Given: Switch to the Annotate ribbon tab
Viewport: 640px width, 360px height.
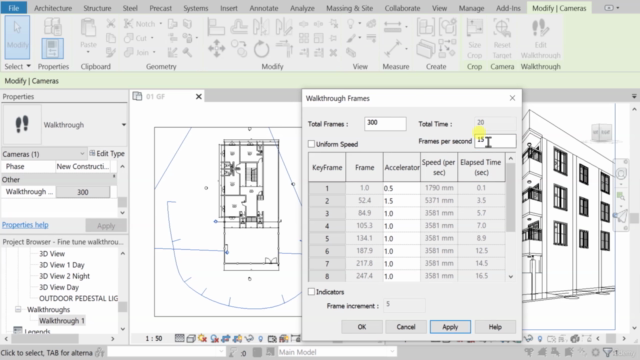Looking at the screenshot, I should pyautogui.click(x=264, y=8).
